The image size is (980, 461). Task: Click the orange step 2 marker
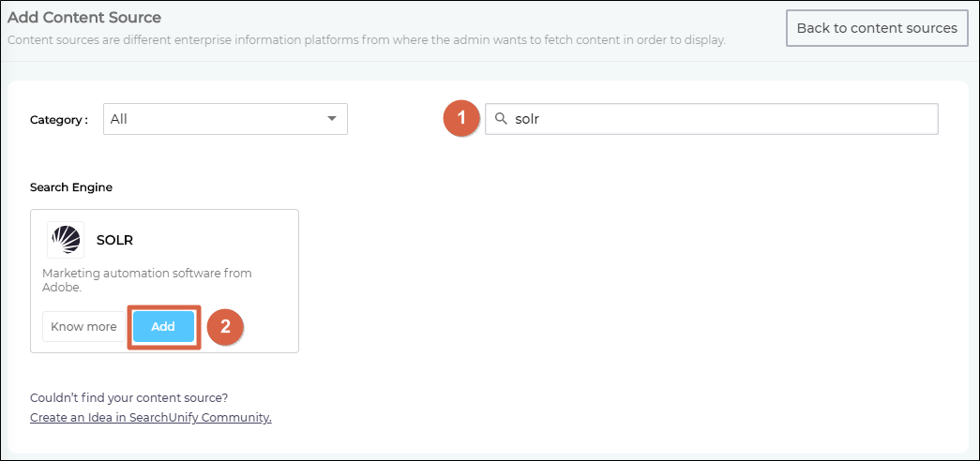point(224,326)
